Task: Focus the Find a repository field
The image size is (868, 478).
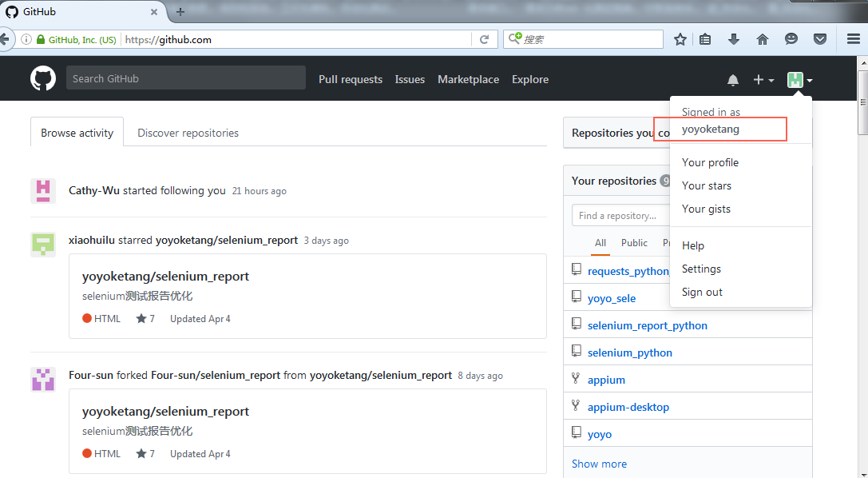Action: pyautogui.click(x=620, y=216)
